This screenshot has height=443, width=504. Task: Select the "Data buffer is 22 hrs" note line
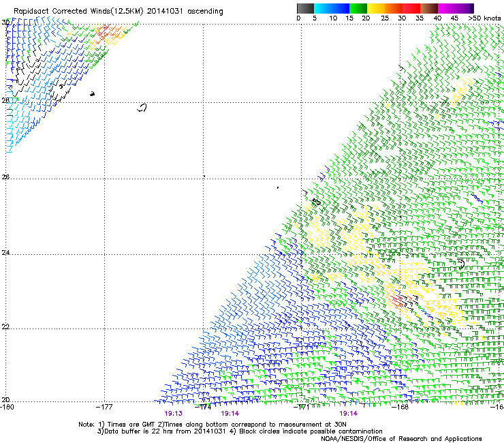coord(240,431)
